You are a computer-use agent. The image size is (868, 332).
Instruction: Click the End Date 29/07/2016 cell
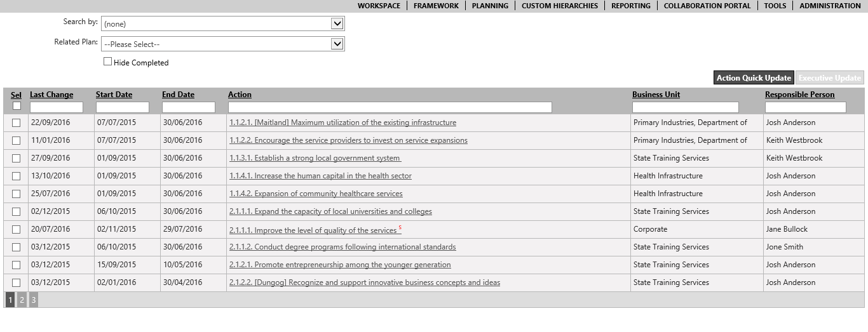[183, 229]
